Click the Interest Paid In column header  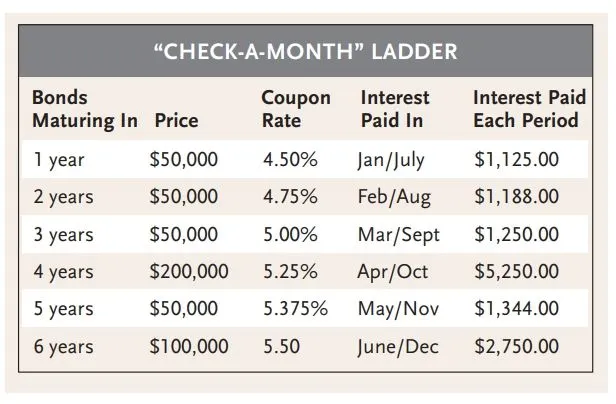(394, 109)
